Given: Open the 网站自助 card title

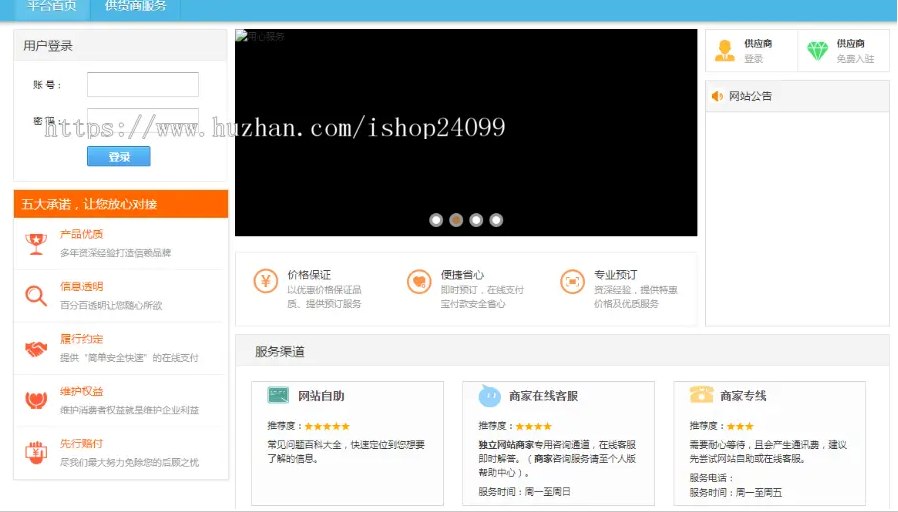Looking at the screenshot, I should point(321,396).
